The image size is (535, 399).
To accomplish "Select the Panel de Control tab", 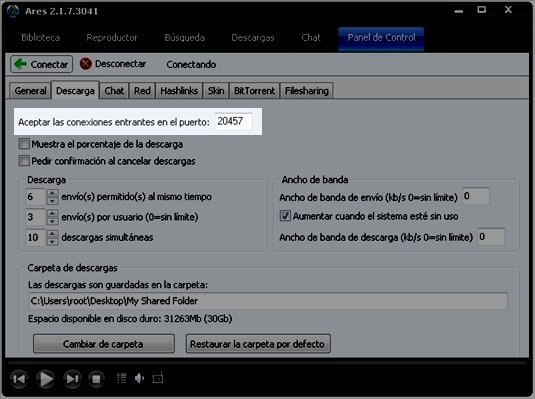I will (x=381, y=39).
